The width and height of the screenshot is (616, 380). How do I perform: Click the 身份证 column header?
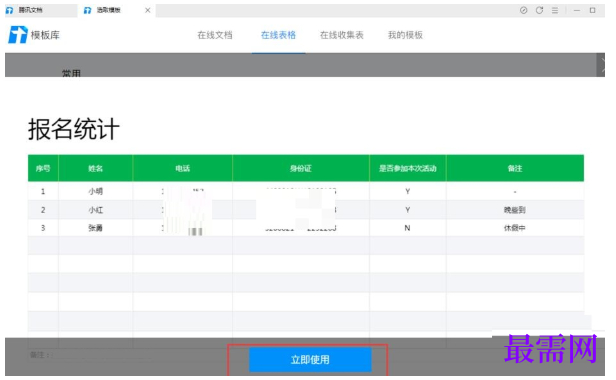pos(301,168)
